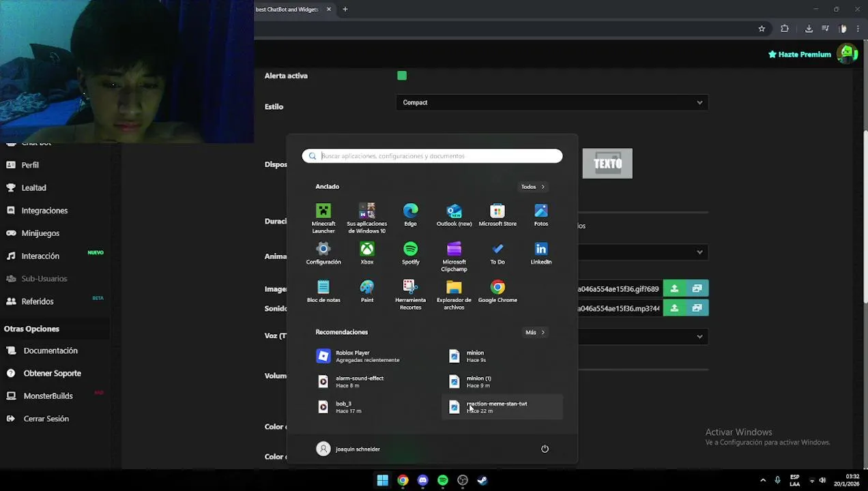Screen dimensions: 868x491
Task: Launch Google Chrome from pinned apps
Action: pyautogui.click(x=497, y=291)
